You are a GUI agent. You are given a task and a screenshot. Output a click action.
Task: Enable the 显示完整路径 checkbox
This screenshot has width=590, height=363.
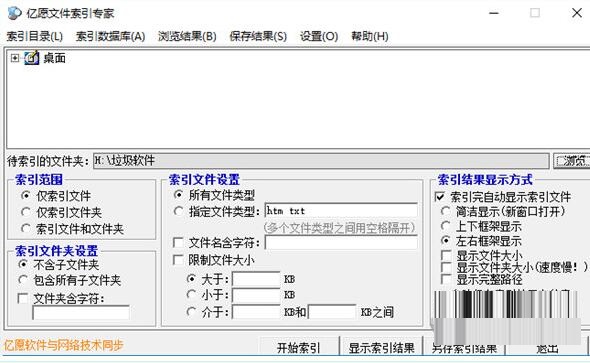click(x=446, y=279)
